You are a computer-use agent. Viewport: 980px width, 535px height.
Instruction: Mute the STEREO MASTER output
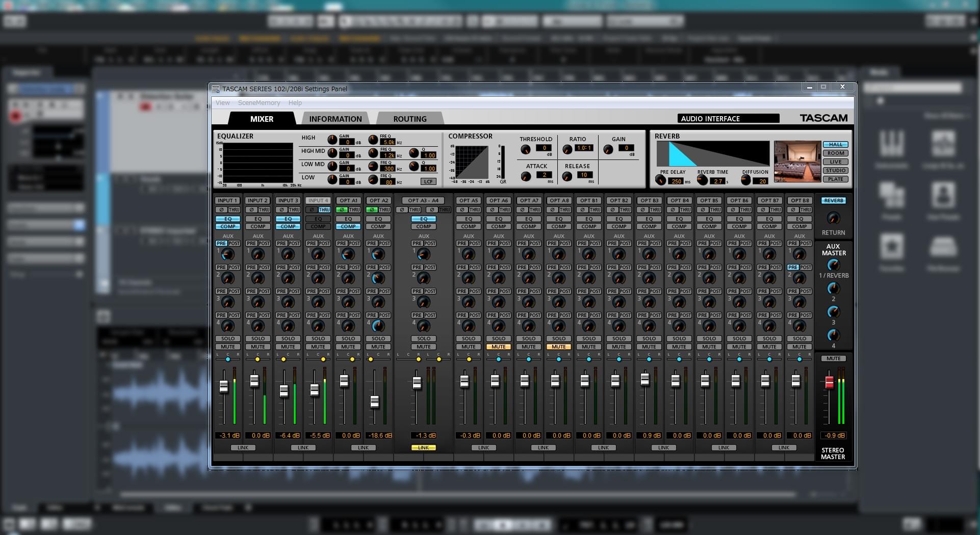[x=833, y=358]
